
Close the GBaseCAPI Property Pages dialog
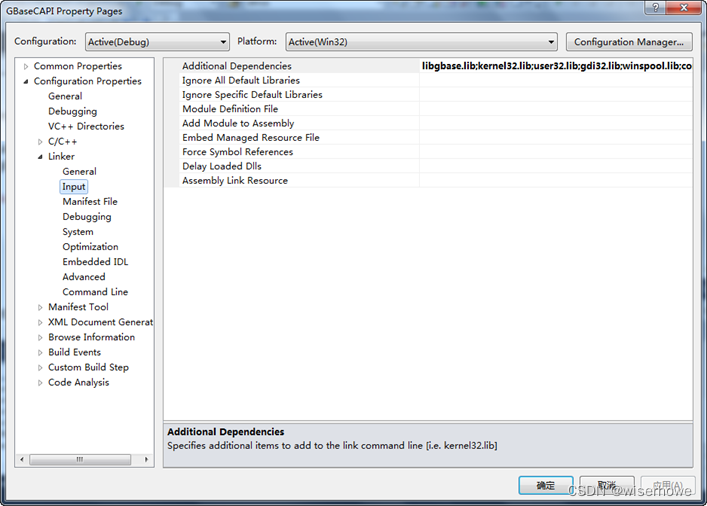pos(684,8)
